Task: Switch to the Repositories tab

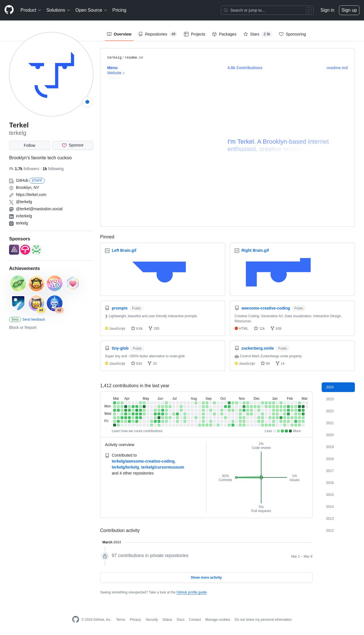Action: (158, 34)
